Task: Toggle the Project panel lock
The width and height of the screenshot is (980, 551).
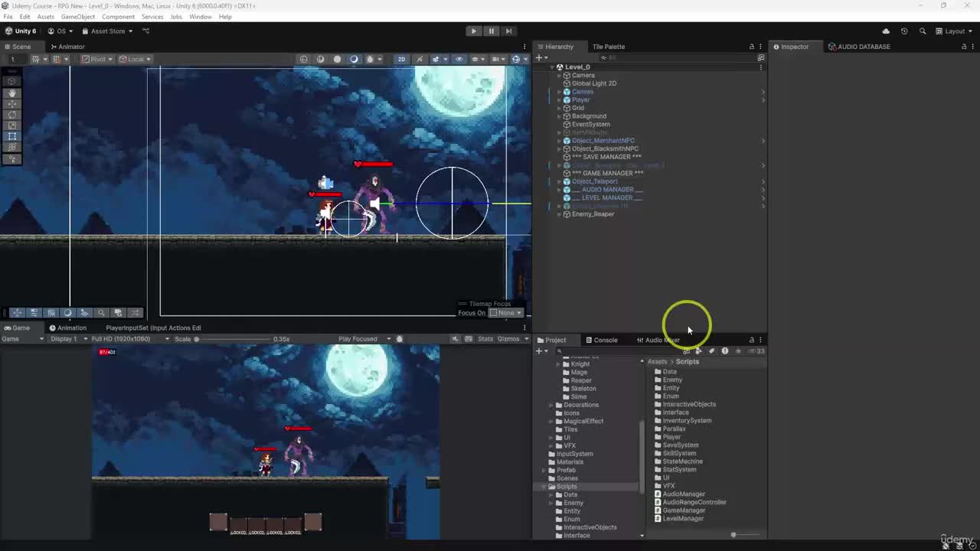Action: (x=751, y=341)
